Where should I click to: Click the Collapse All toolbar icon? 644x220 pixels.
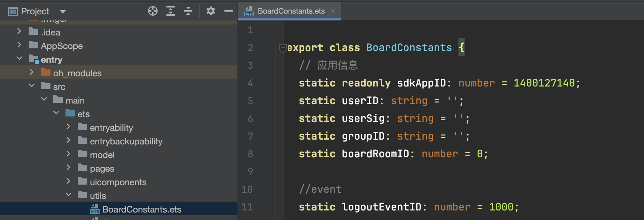pos(188,11)
